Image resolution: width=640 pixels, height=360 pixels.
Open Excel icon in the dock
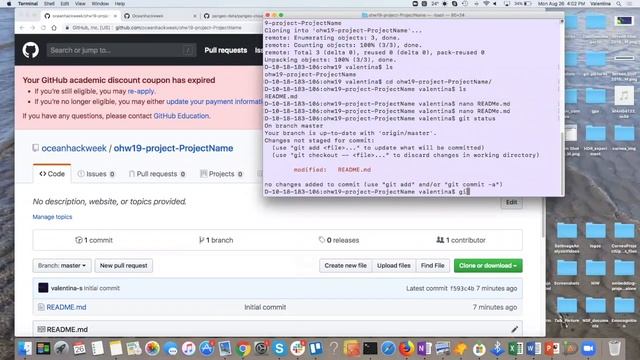[516, 349]
